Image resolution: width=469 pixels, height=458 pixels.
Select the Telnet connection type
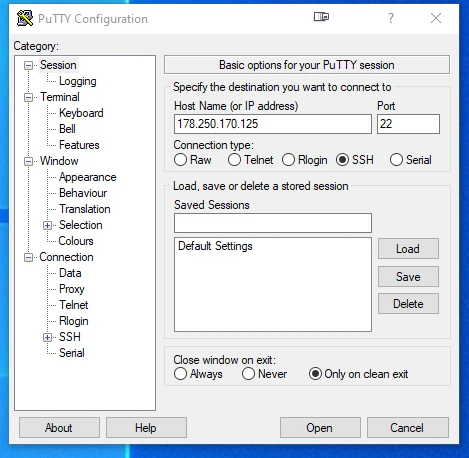click(234, 160)
